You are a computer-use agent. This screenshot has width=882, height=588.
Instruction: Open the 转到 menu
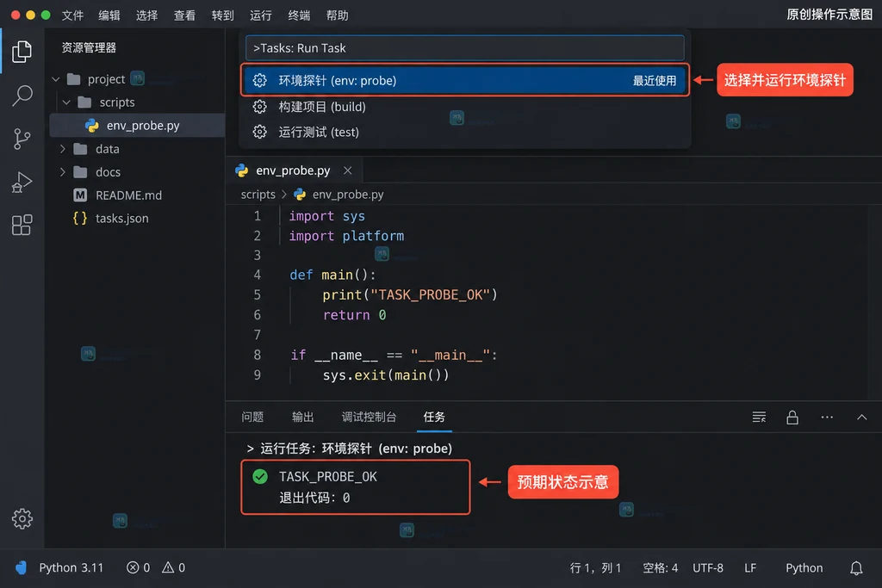[x=223, y=15]
